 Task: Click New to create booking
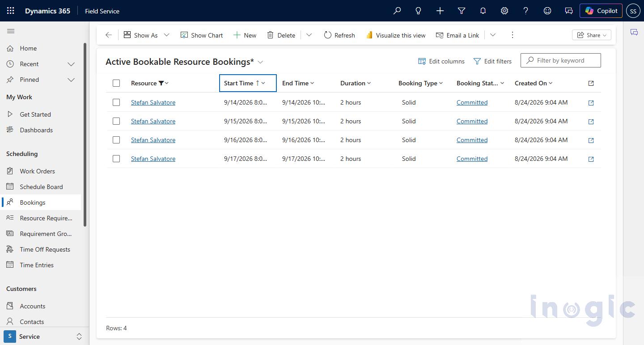click(x=245, y=35)
